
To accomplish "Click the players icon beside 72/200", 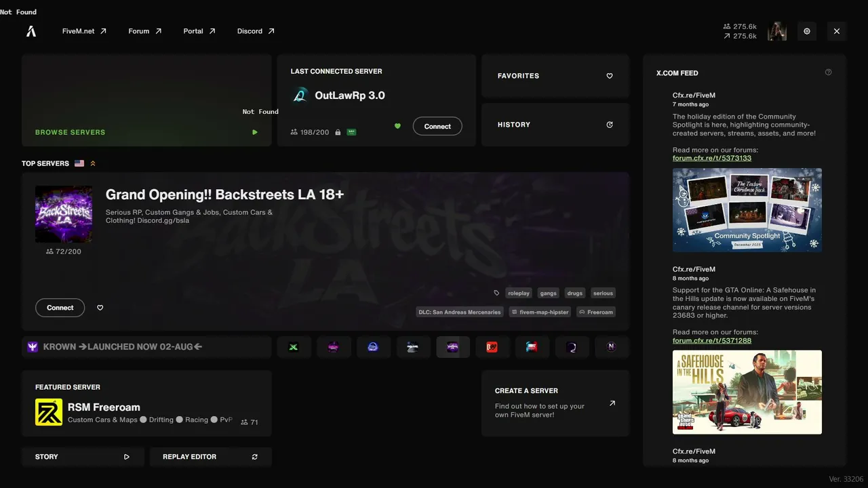I will point(50,251).
